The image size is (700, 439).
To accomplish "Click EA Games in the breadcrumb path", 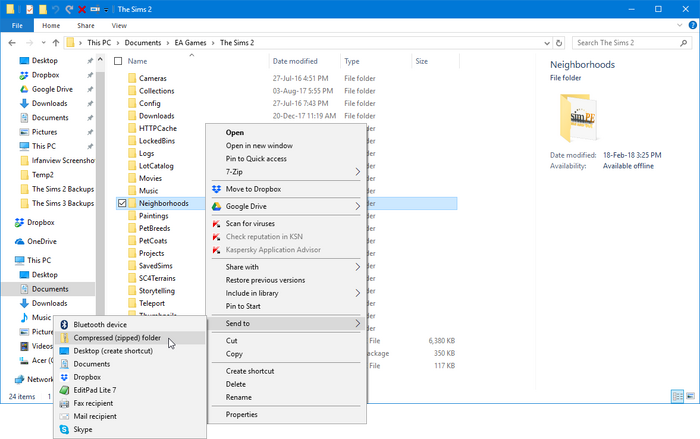I will [x=190, y=43].
